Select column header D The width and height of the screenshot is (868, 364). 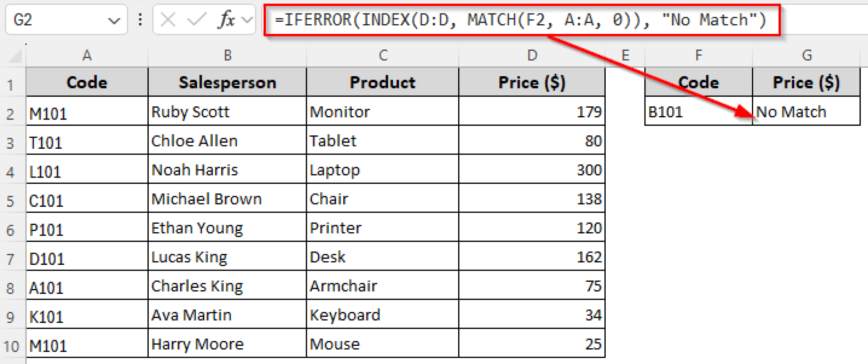[532, 55]
